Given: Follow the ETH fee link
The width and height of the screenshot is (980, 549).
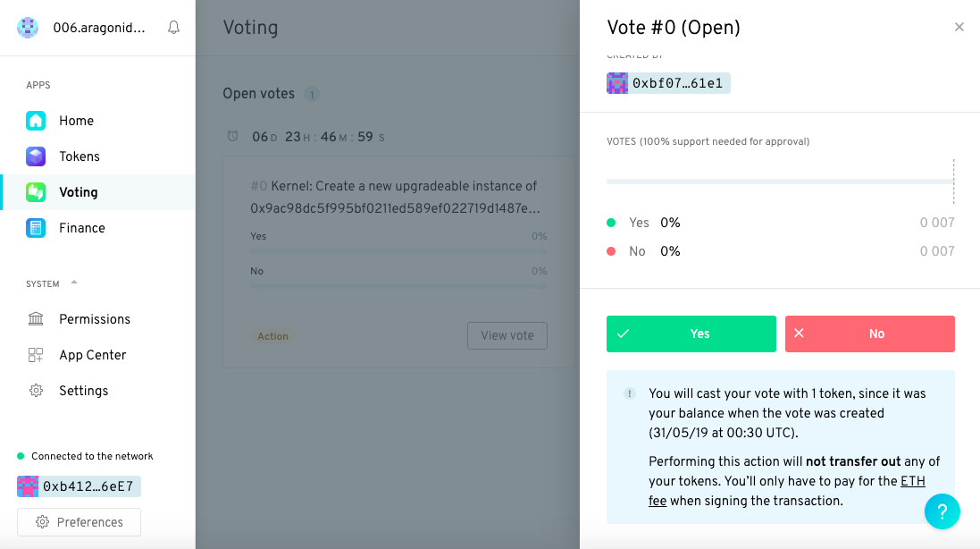Looking at the screenshot, I should 912,481.
